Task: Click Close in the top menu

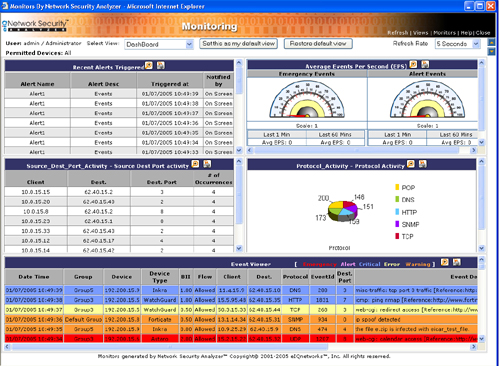Action: click(x=483, y=33)
